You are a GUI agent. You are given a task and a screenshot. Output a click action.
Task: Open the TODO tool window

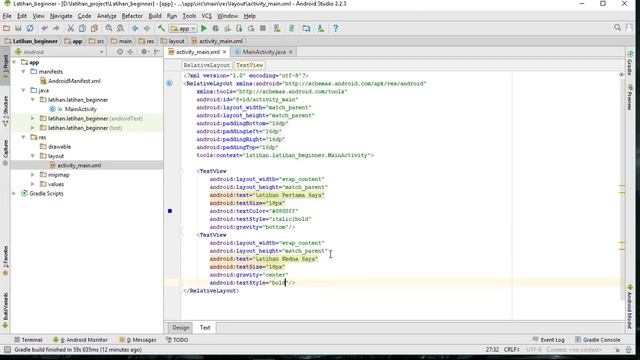click(x=177, y=340)
